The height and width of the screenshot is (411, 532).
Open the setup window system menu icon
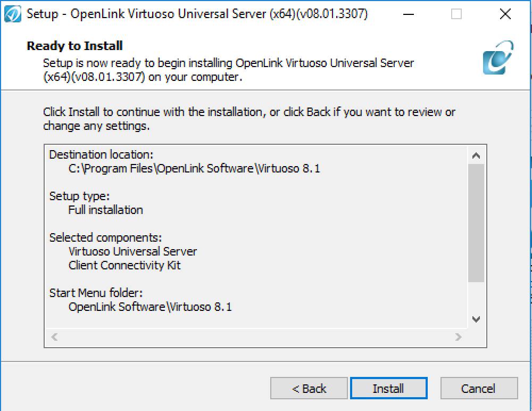point(13,14)
